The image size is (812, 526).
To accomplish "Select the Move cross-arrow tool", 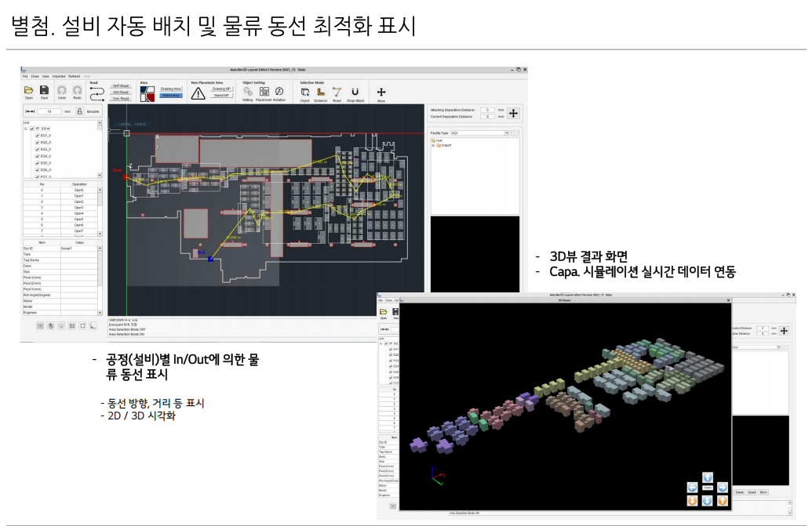I will pyautogui.click(x=381, y=92).
